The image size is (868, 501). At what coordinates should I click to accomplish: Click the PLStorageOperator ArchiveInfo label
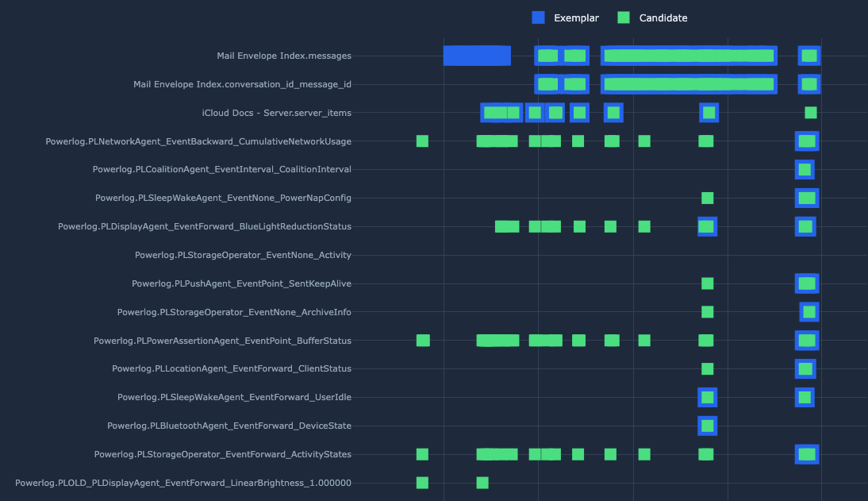234,312
